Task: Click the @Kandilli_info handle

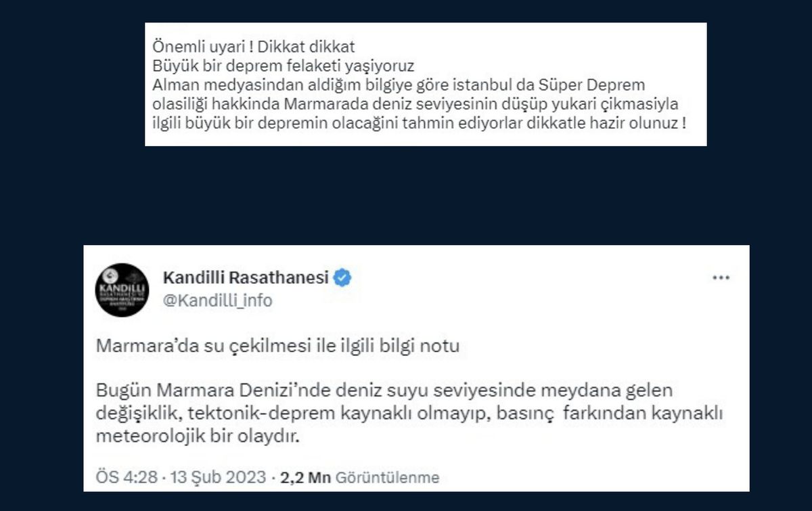Action: [218, 301]
